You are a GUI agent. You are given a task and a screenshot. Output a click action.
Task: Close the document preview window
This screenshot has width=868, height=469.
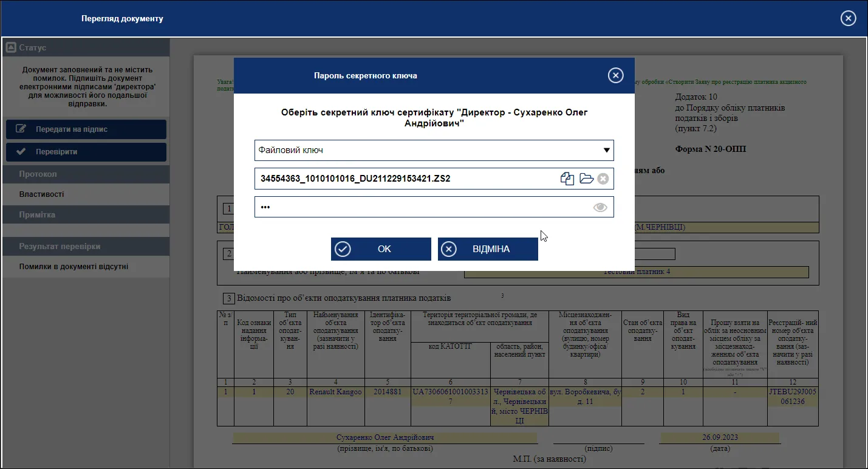[849, 18]
